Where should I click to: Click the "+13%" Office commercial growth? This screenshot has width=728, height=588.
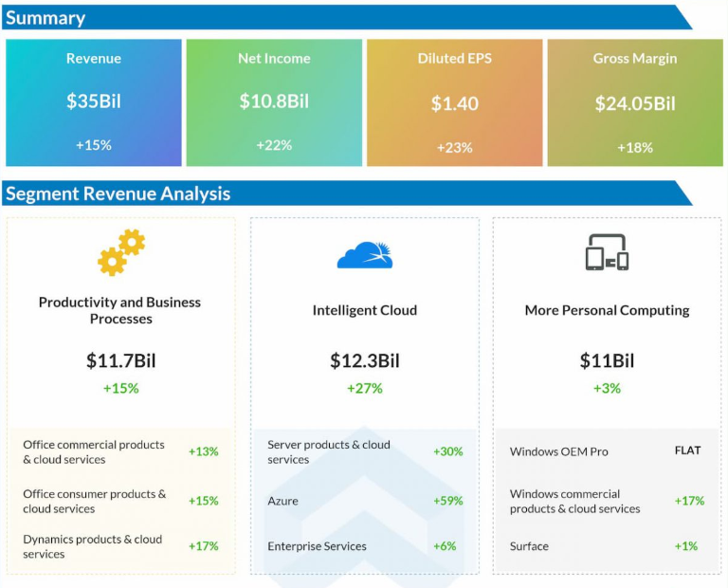coord(204,451)
